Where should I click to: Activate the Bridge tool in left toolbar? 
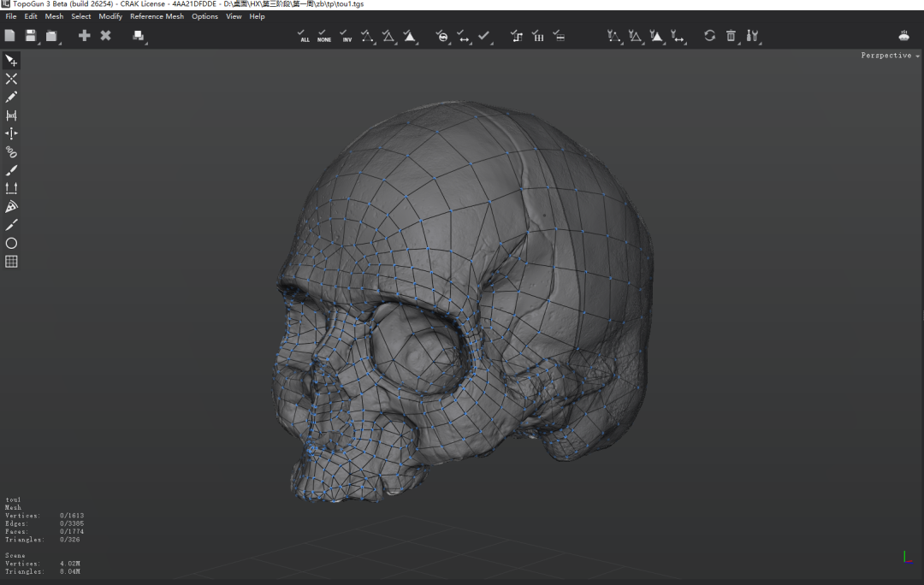pos(11,115)
